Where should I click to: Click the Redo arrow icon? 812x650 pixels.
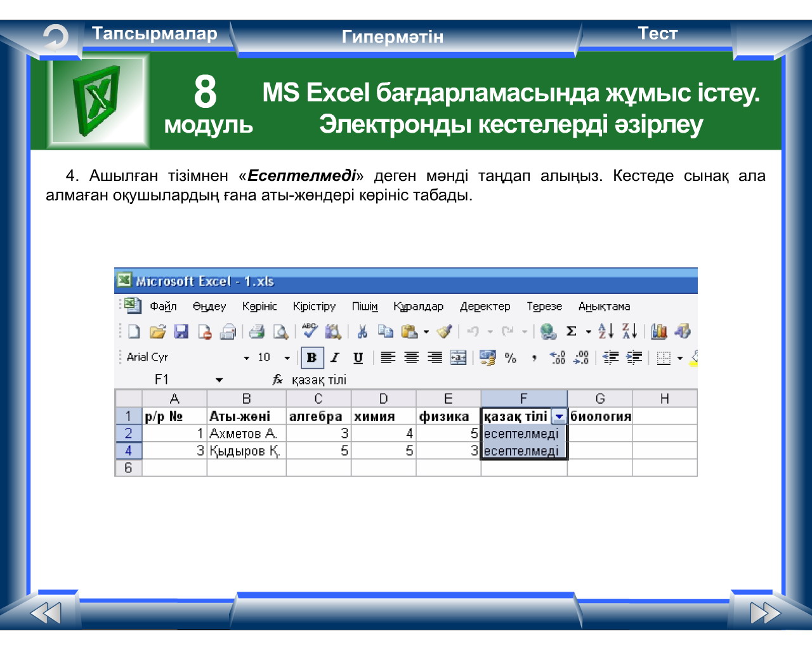pyautogui.click(x=507, y=331)
